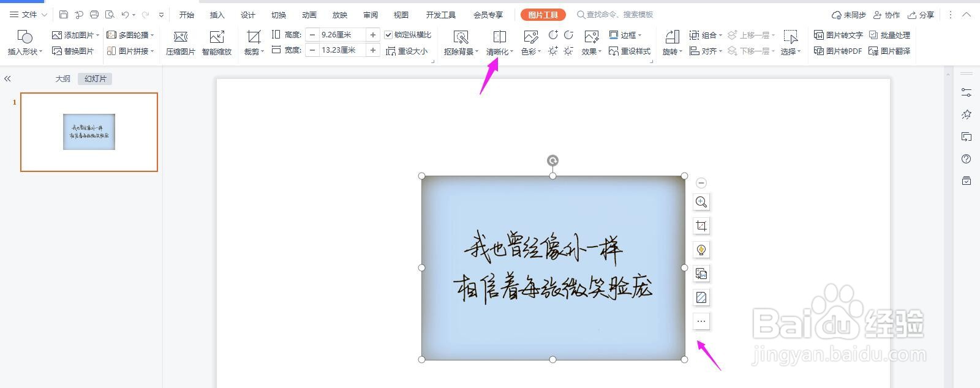
Task: Click the decrease brightness sun icon
Action: click(569, 51)
